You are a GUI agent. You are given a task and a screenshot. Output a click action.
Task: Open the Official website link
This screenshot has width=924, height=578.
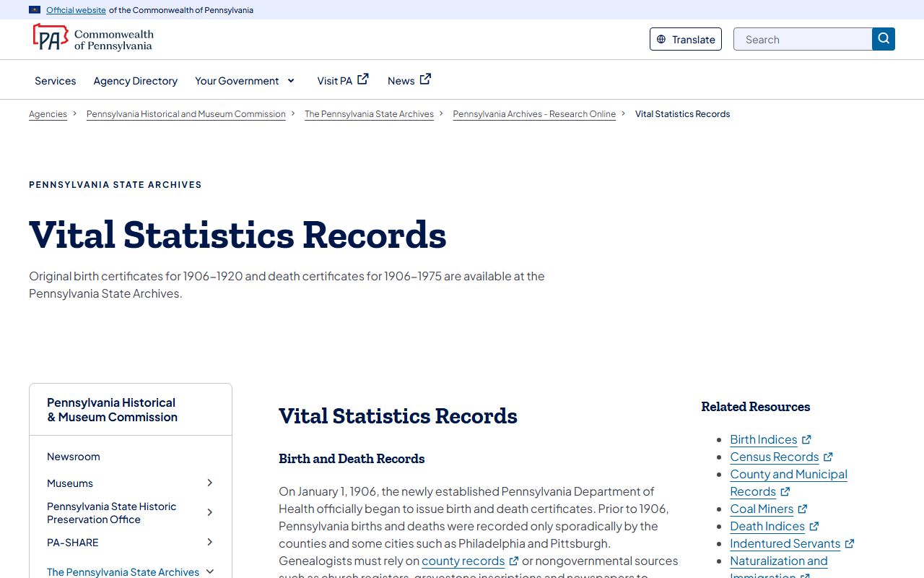(x=76, y=10)
